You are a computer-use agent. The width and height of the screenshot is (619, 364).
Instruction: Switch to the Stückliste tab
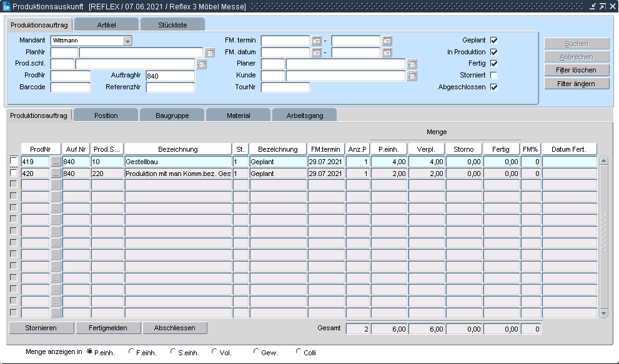tap(172, 25)
